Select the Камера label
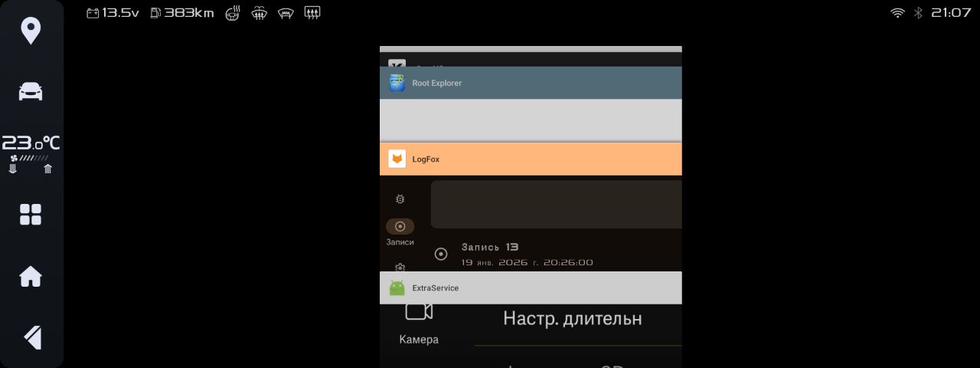Viewport: 980px width, 368px height. pyautogui.click(x=419, y=339)
